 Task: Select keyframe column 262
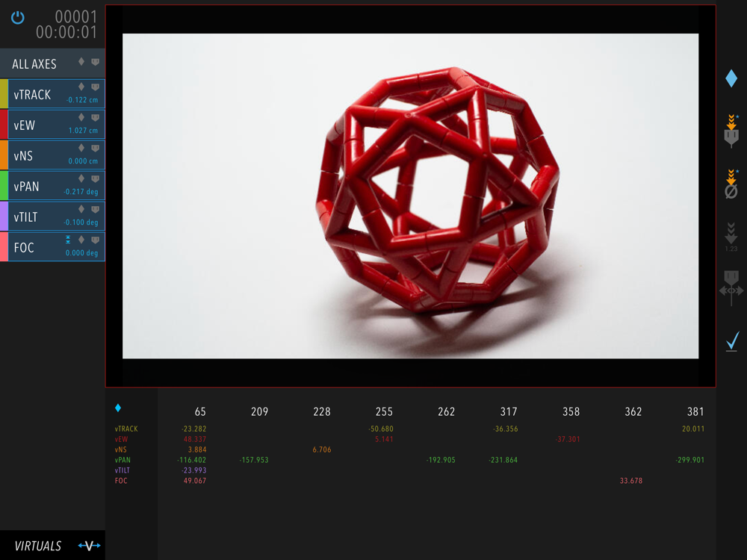447,411
